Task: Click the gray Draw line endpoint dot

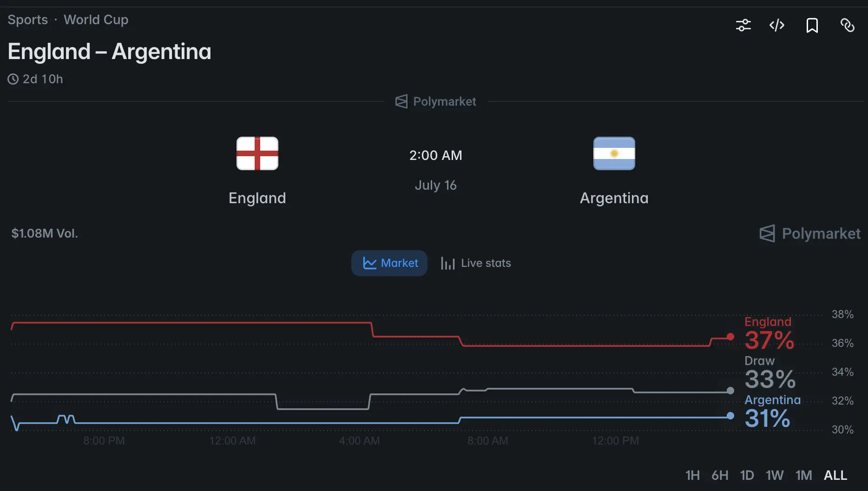Action: point(730,391)
